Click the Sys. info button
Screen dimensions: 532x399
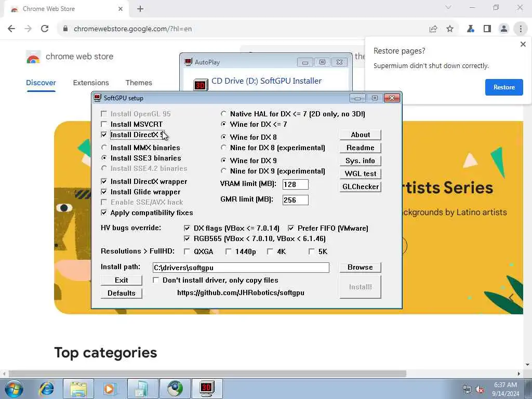[x=361, y=161]
